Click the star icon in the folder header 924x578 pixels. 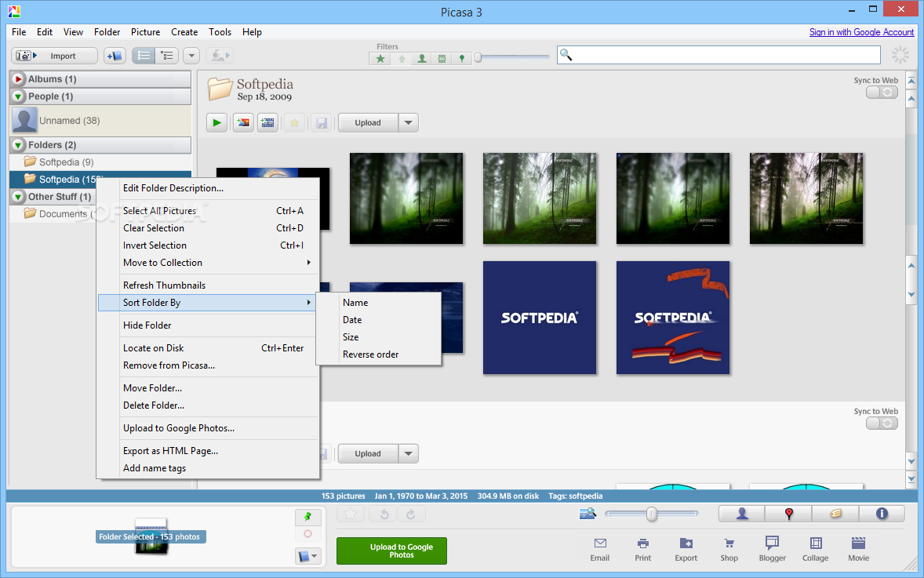tap(294, 122)
